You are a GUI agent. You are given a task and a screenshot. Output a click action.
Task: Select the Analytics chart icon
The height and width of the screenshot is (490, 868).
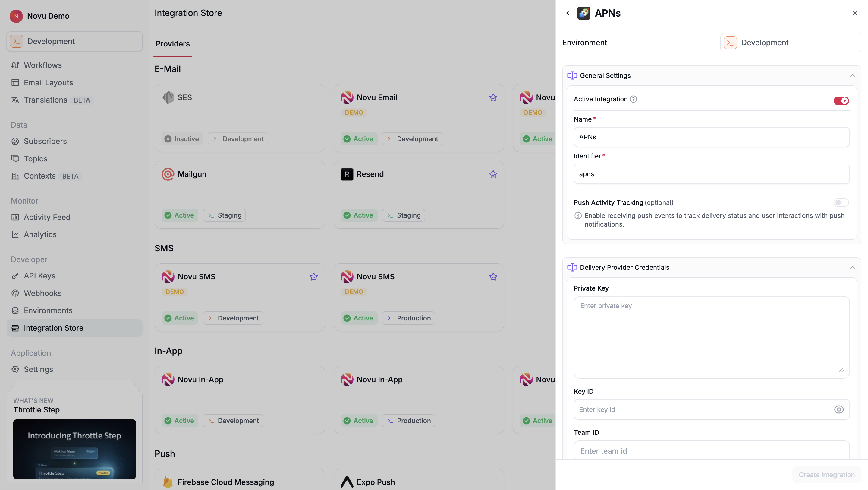click(x=16, y=234)
